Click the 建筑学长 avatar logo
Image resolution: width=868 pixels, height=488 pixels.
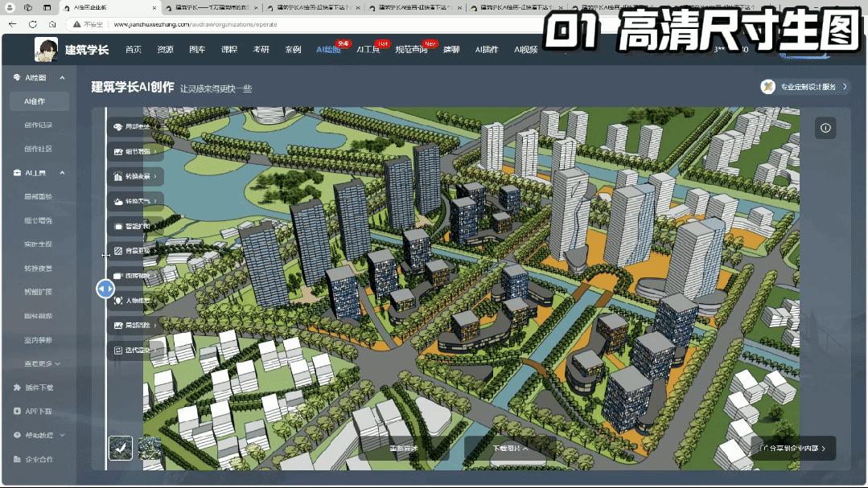coord(46,50)
